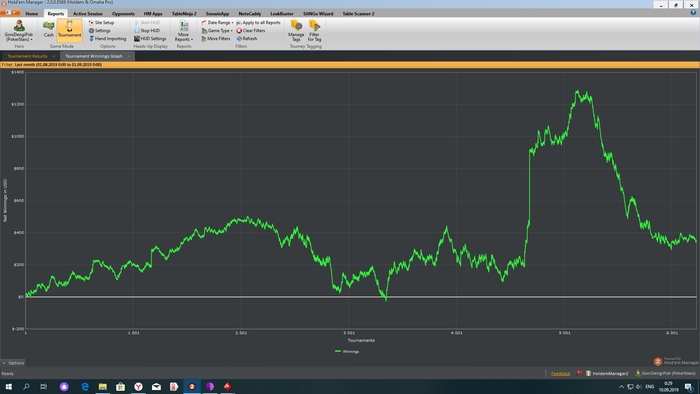Screen dimensions: 700x394
Task: Open the hero player selector dropdown
Action: [19, 31]
